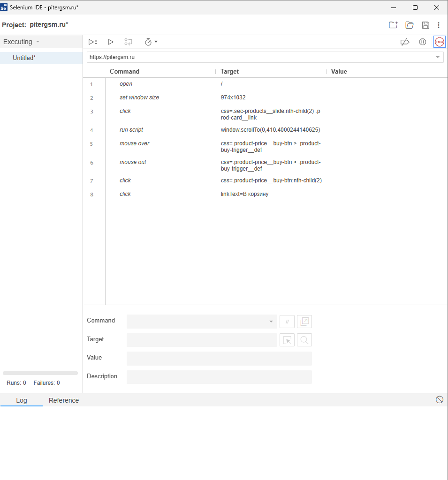Image resolution: width=448 pixels, height=480 pixels.
Task: Select the window.scrollTo target cell
Action: pyautogui.click(x=270, y=130)
